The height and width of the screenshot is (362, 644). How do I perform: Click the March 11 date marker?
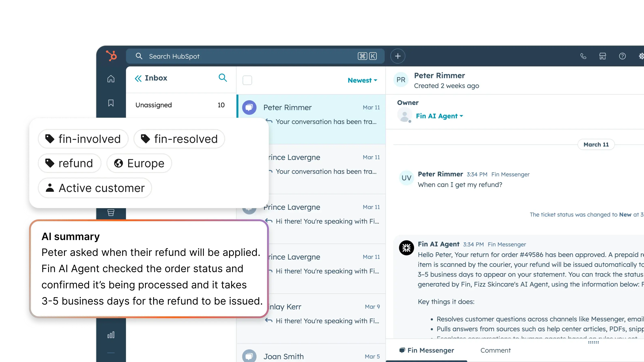[596, 144]
